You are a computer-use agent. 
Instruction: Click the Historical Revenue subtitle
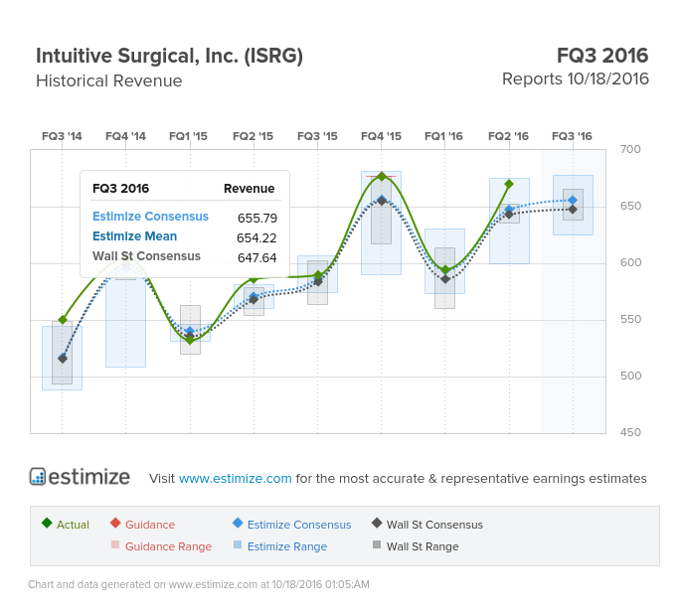[109, 80]
